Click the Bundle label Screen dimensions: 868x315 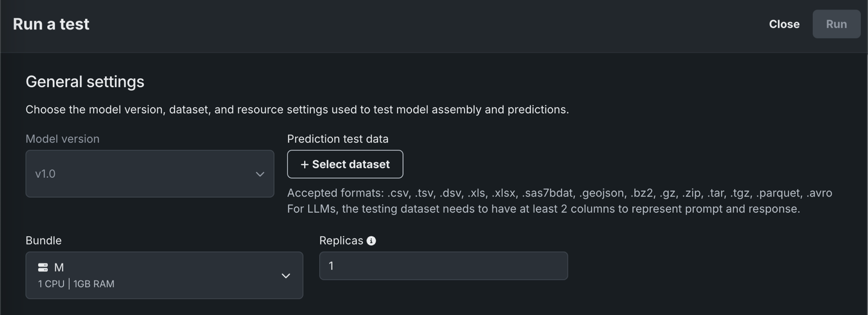coord(43,241)
